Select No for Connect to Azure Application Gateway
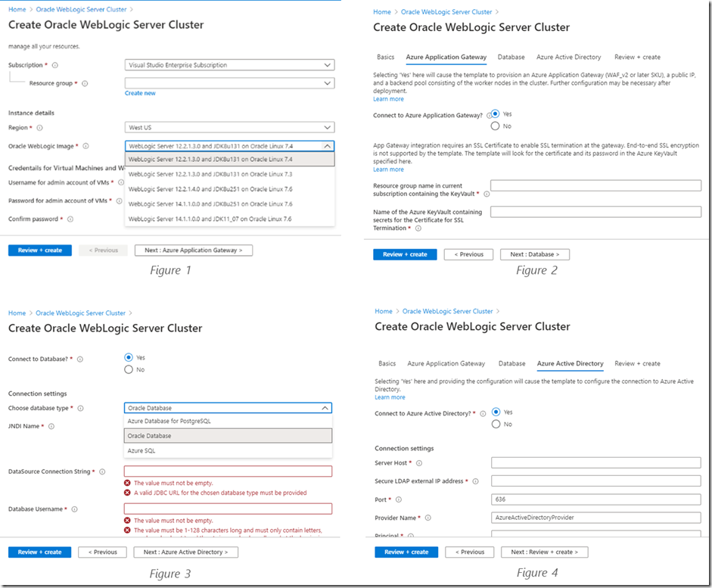 (495, 126)
